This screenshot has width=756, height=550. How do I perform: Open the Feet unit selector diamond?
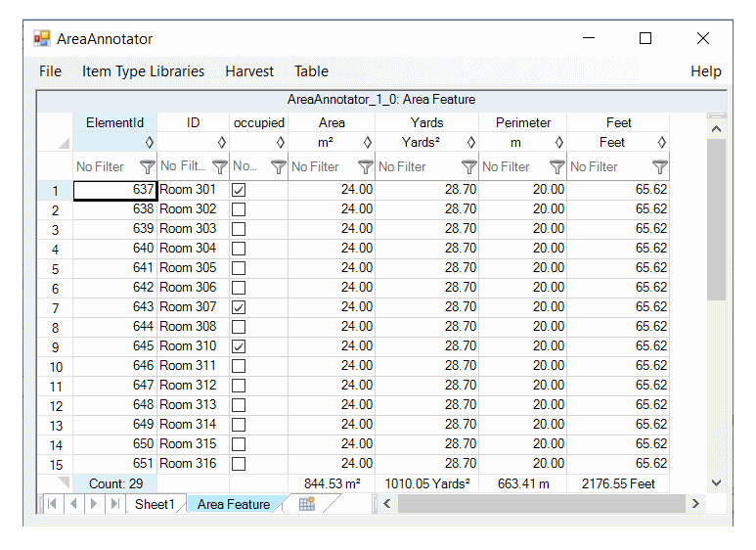[x=661, y=142]
